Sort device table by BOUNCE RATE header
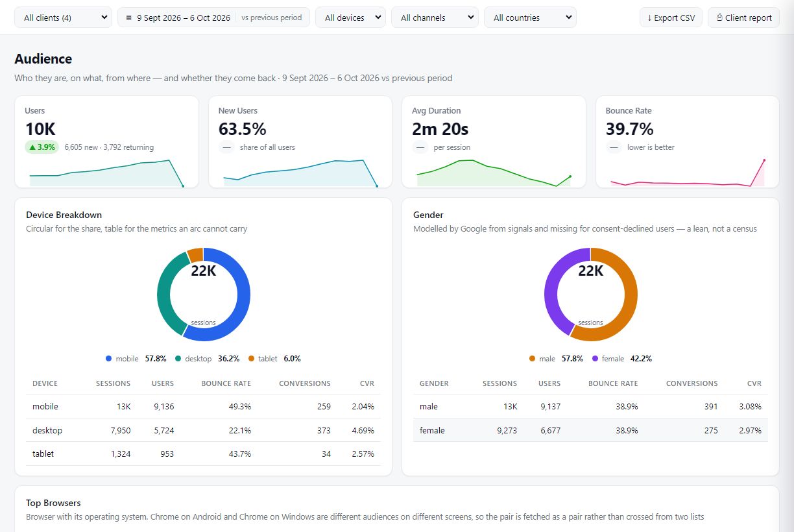Image resolution: width=794 pixels, height=532 pixels. 226,383
